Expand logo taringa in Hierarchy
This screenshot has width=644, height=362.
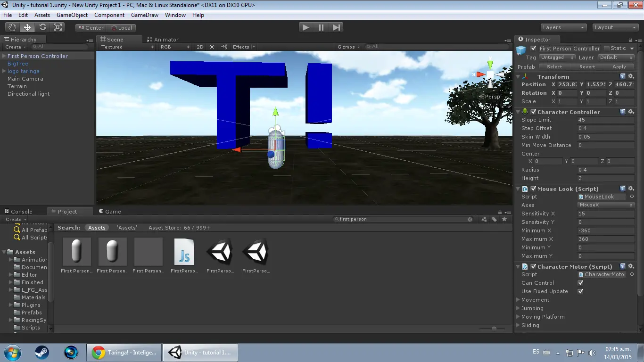(x=4, y=71)
